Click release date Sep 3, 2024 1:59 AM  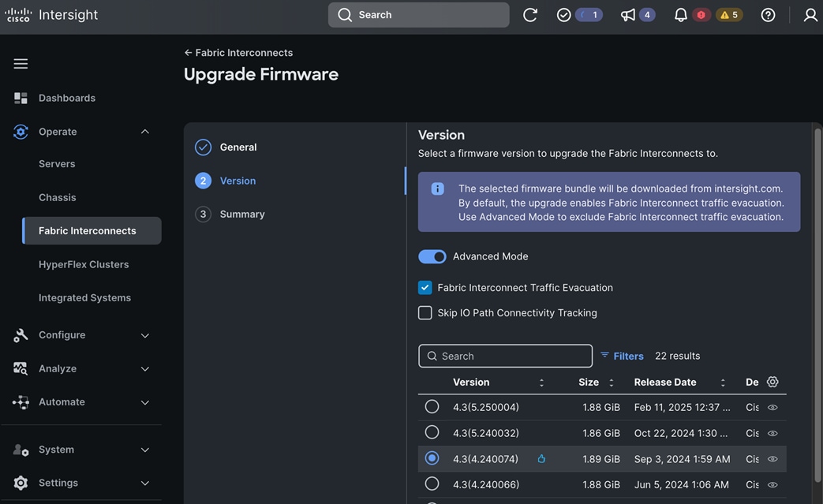point(682,459)
